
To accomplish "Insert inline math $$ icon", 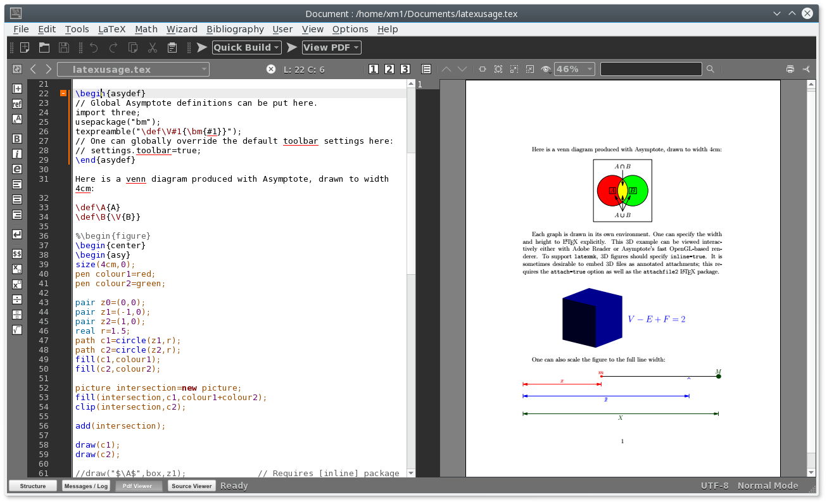I will point(17,254).
